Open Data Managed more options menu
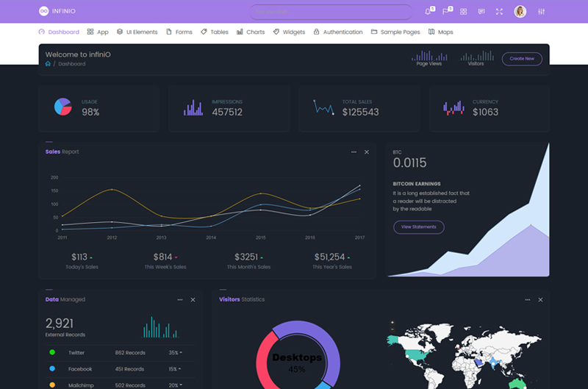The image size is (588, 389). [x=180, y=300]
